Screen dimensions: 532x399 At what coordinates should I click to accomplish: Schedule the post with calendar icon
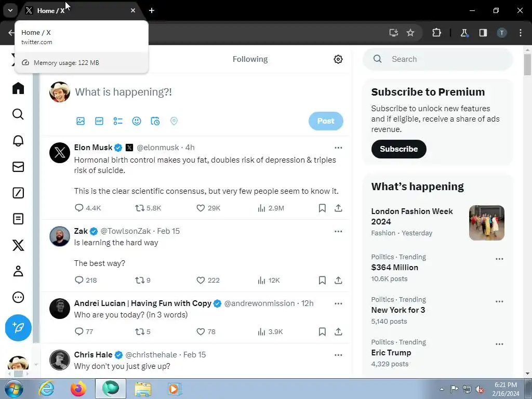pos(155,121)
